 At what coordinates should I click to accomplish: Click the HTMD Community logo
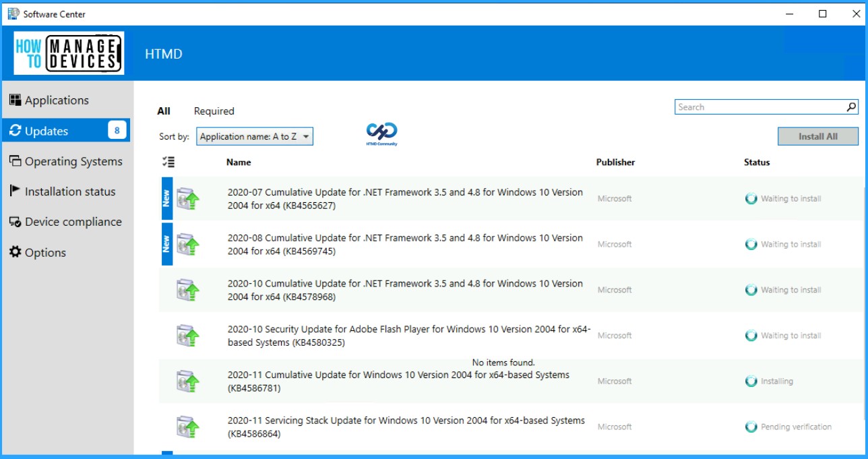(381, 134)
